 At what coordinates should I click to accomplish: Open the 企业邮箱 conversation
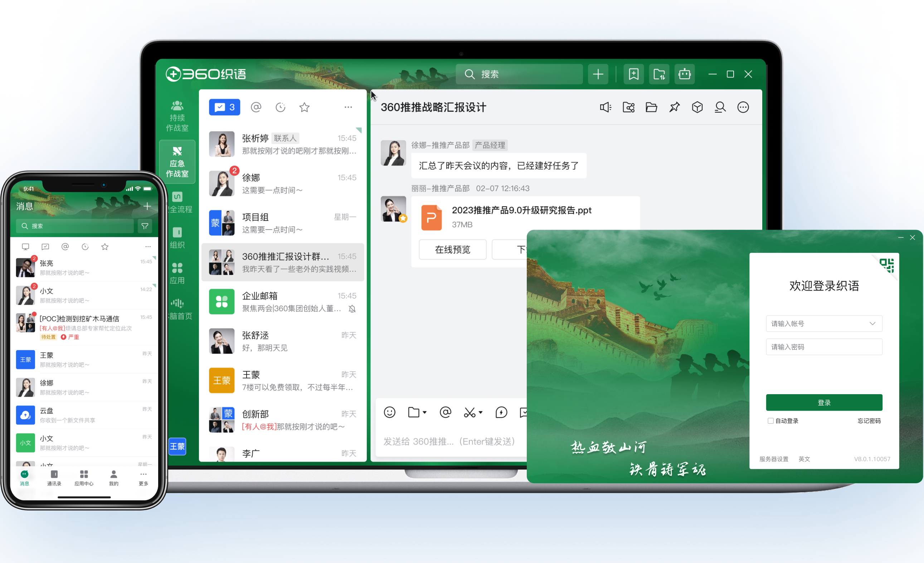click(283, 302)
